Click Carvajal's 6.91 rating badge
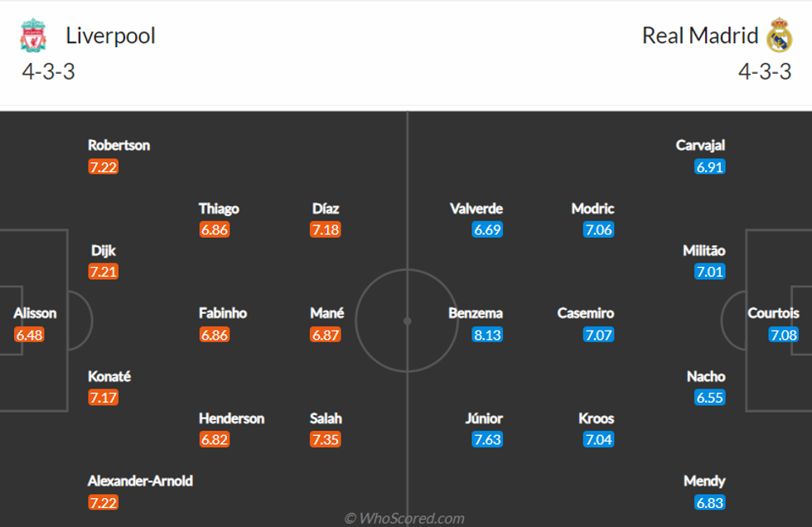Image resolution: width=812 pixels, height=527 pixels. click(710, 167)
